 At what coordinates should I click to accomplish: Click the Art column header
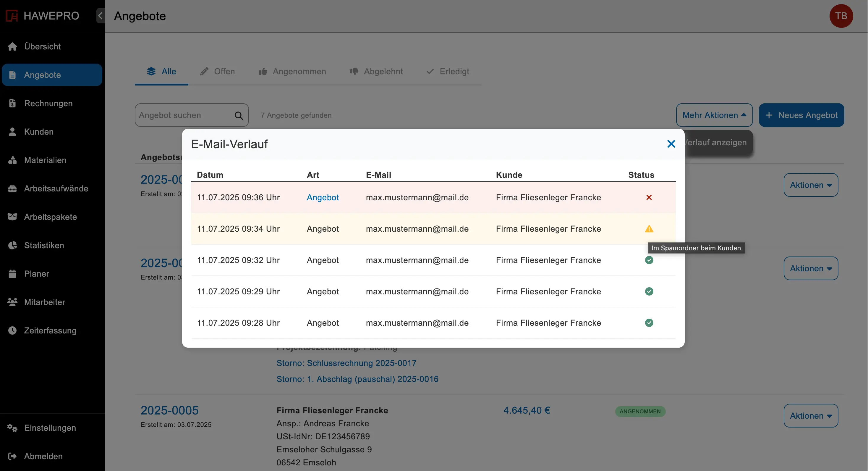coord(313,175)
